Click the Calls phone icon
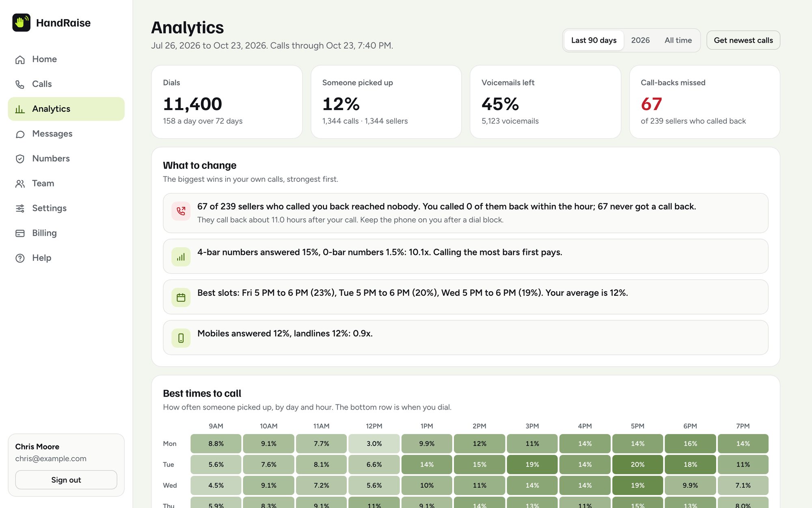This screenshot has height=508, width=812. coord(20,84)
